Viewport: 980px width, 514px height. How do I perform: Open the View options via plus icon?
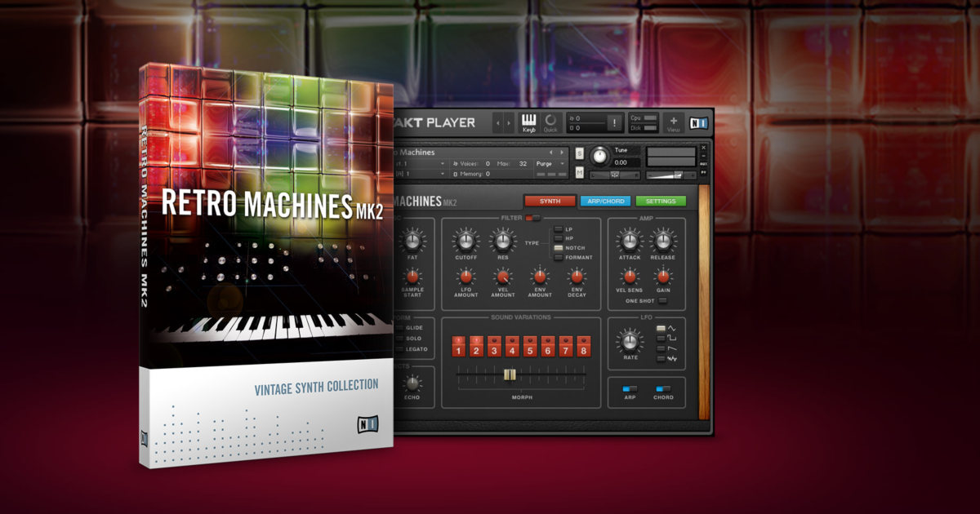tap(673, 122)
